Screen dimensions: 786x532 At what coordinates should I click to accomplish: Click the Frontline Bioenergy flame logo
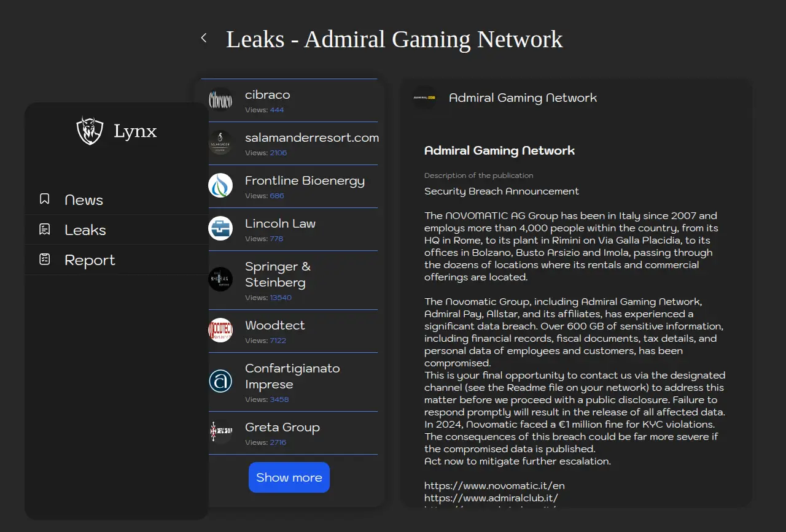220,186
